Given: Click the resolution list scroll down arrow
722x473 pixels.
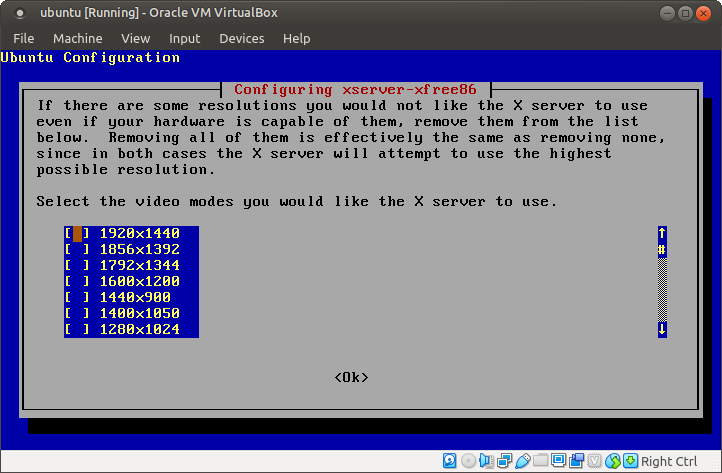Looking at the screenshot, I should (662, 330).
